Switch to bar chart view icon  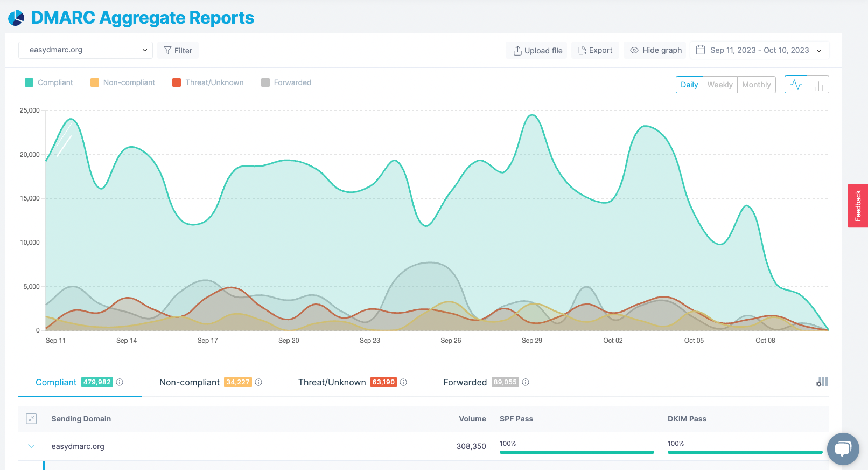(818, 85)
